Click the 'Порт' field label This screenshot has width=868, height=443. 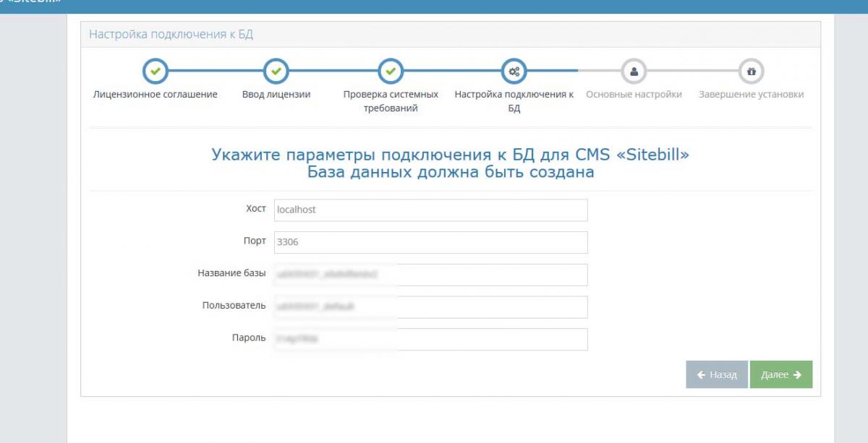pos(255,241)
